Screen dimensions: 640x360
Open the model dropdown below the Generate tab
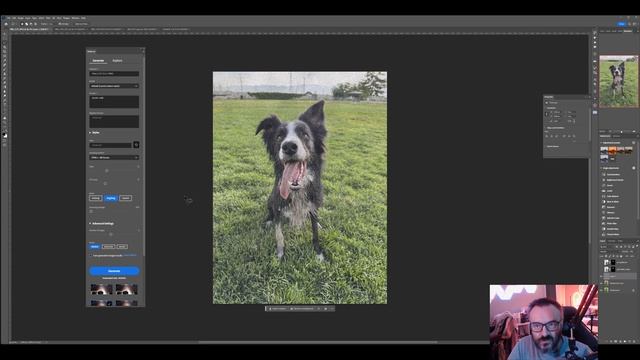click(114, 86)
